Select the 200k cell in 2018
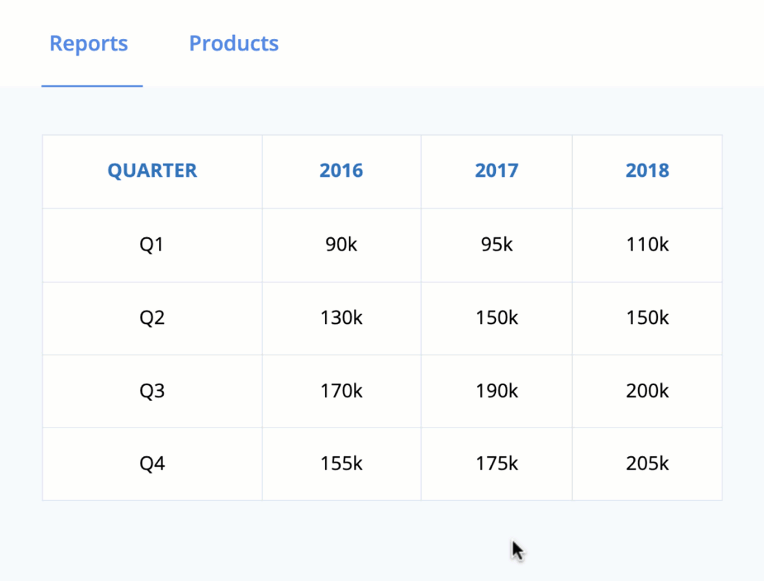 click(x=647, y=391)
